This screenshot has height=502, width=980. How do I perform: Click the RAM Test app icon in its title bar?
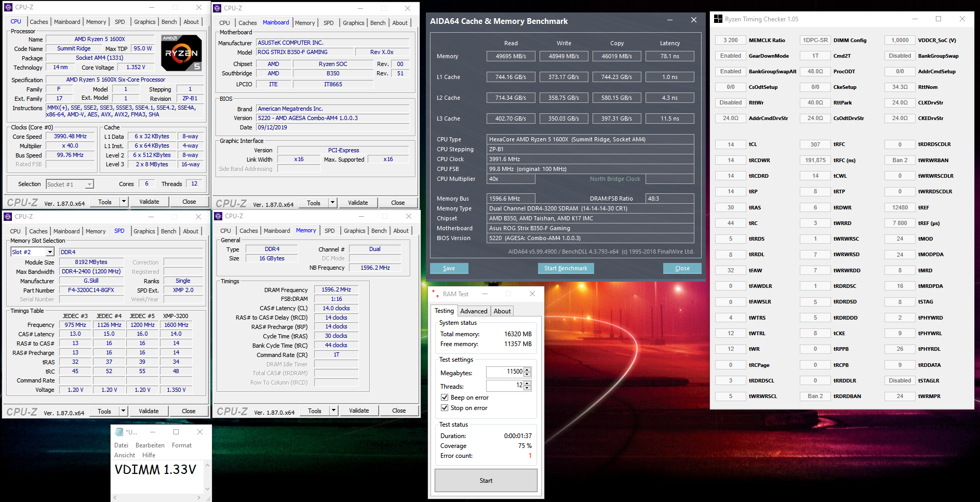(x=435, y=294)
